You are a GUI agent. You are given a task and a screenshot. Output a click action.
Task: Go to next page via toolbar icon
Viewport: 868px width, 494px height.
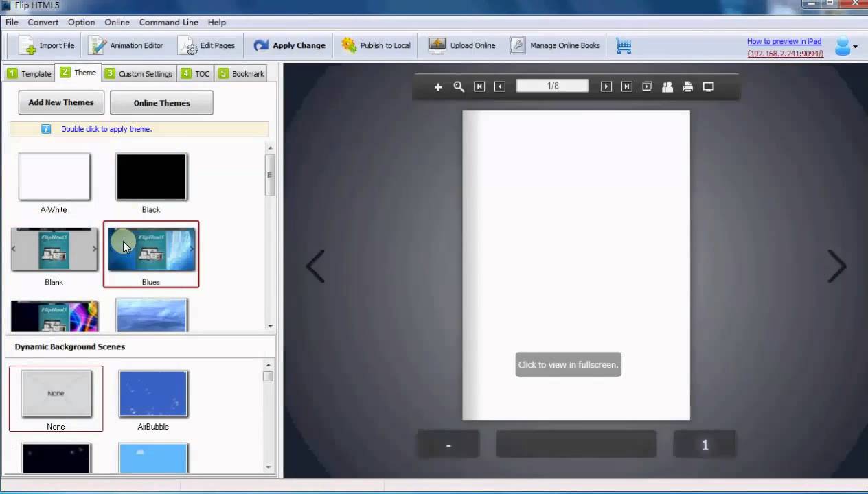pos(606,86)
